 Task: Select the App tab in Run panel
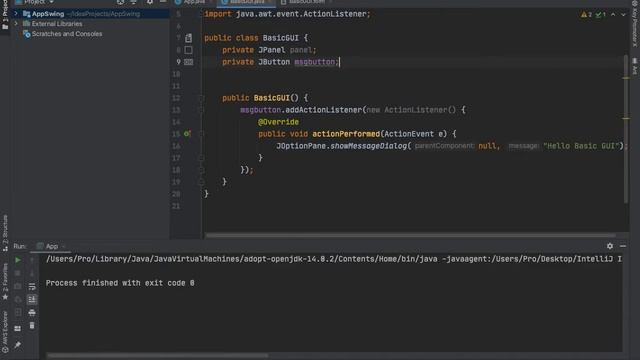pos(51,246)
